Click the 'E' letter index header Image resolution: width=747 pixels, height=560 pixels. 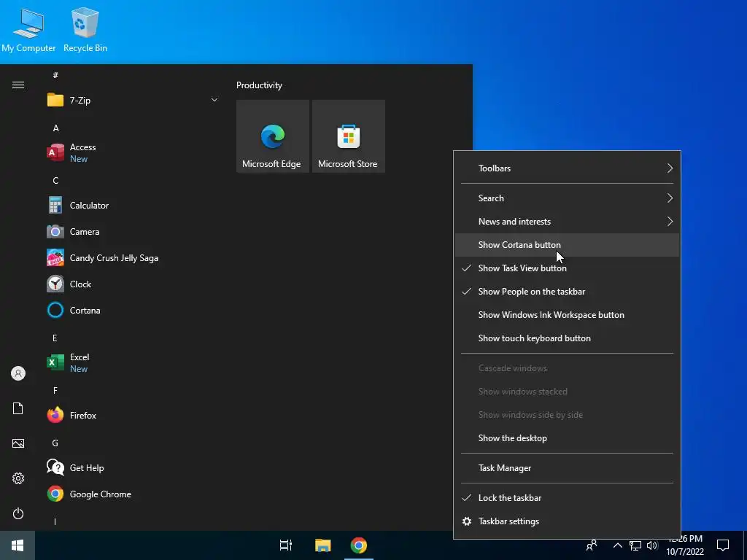pos(55,338)
